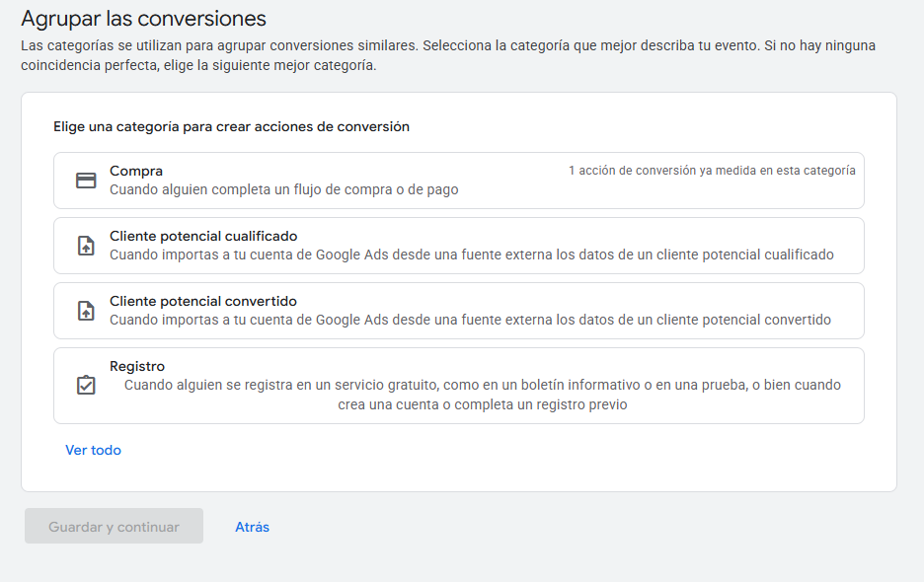Screen dimensions: 924x582
Task: Click the convertido description about fuente externa
Action: (470, 320)
